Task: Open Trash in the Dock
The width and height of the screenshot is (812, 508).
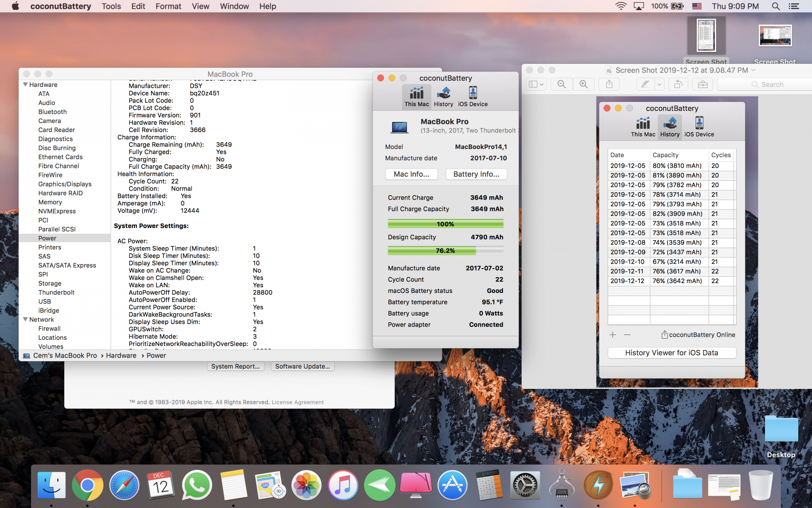Action: tap(761, 485)
